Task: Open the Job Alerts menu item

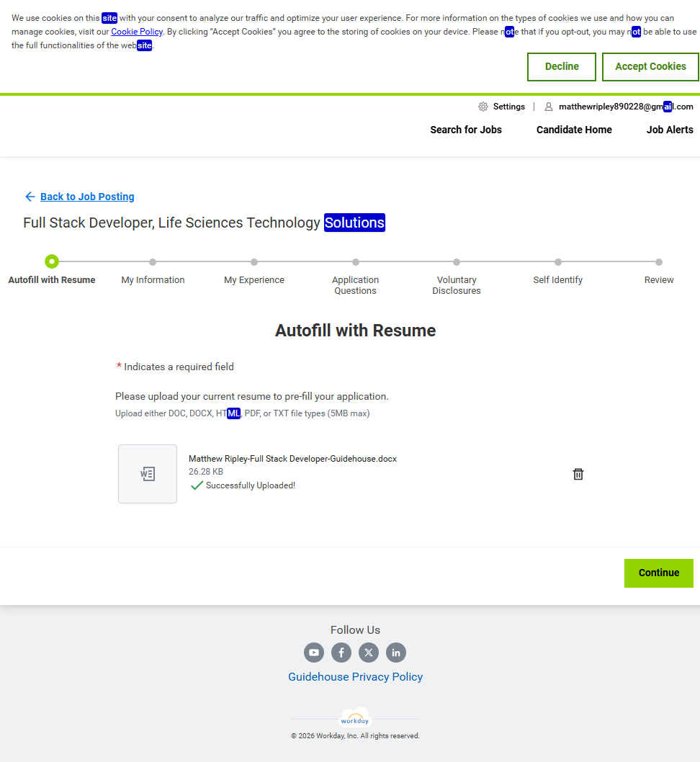Action: pos(670,130)
